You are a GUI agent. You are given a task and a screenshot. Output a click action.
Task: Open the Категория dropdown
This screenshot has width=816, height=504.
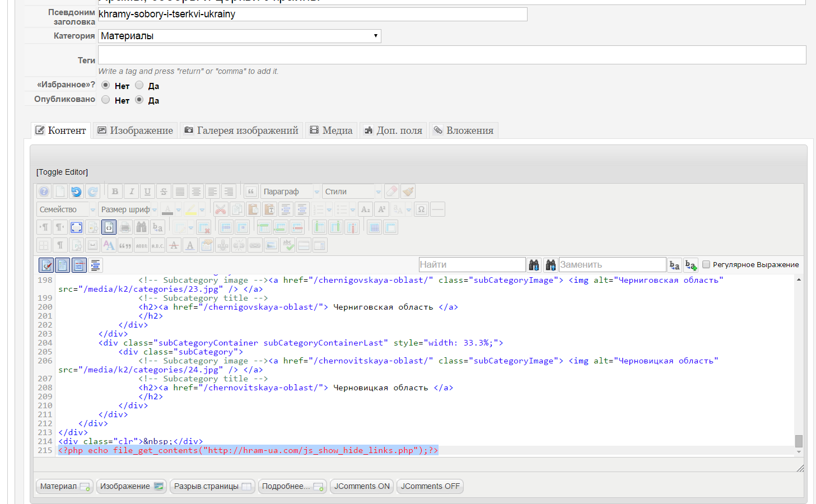[x=240, y=36]
